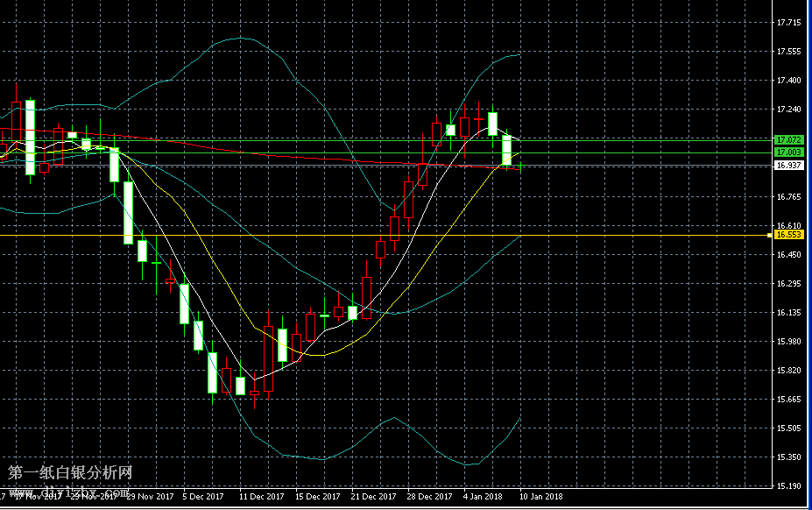
Task: Click the 15.190 price axis value
Action: pyautogui.click(x=788, y=486)
